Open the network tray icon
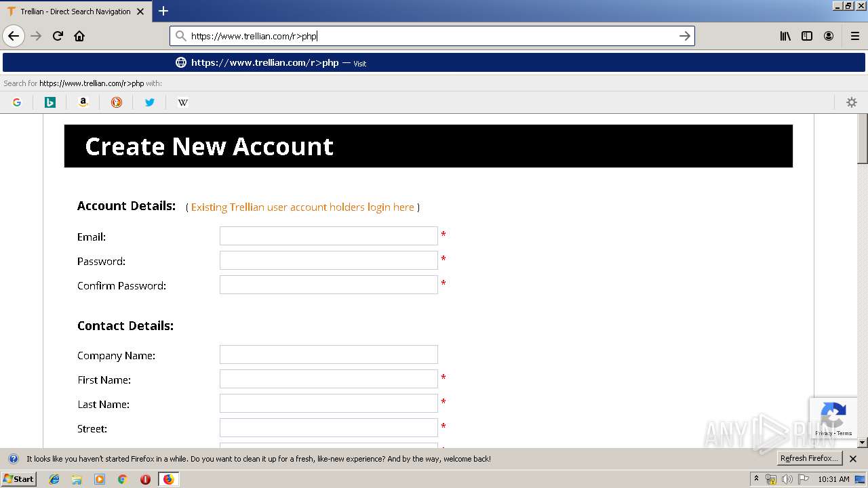 coord(771,479)
